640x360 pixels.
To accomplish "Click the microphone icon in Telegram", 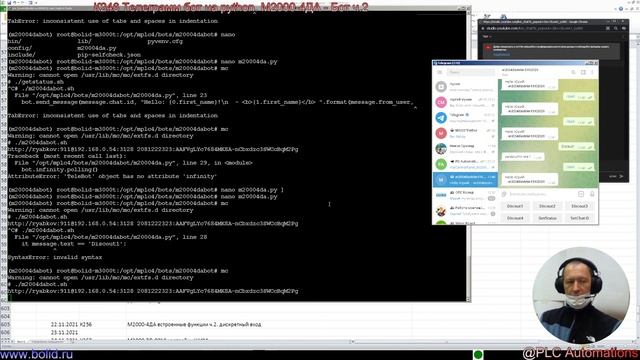I will point(592,194).
